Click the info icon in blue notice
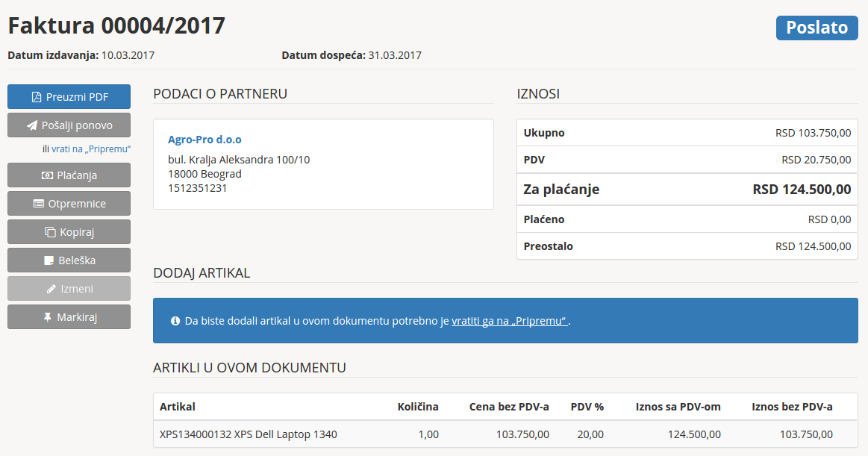Screen dimensions: 868x456 point(175,321)
